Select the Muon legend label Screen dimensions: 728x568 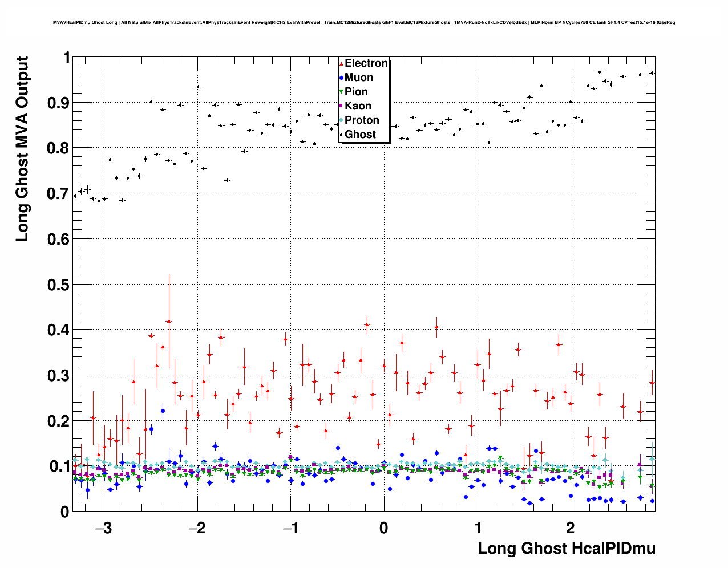(359, 78)
